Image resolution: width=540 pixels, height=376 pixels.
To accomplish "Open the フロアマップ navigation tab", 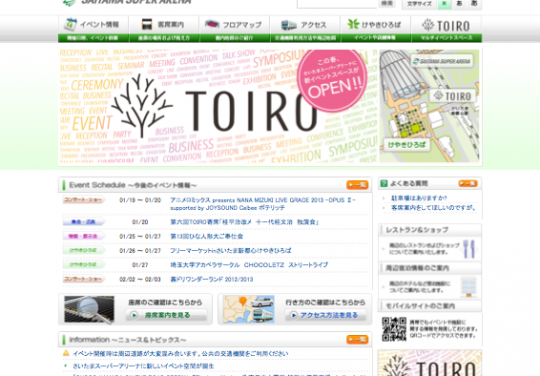I will pyautogui.click(x=235, y=29).
